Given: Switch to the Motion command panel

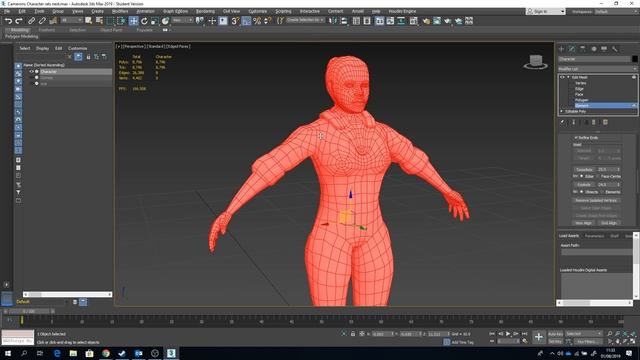Looking at the screenshot, I should point(593,49).
